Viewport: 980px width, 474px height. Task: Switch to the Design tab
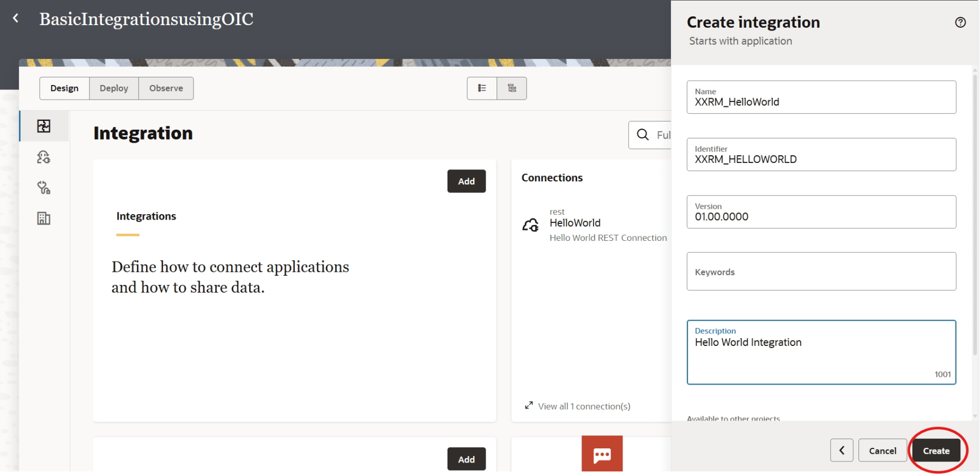64,88
